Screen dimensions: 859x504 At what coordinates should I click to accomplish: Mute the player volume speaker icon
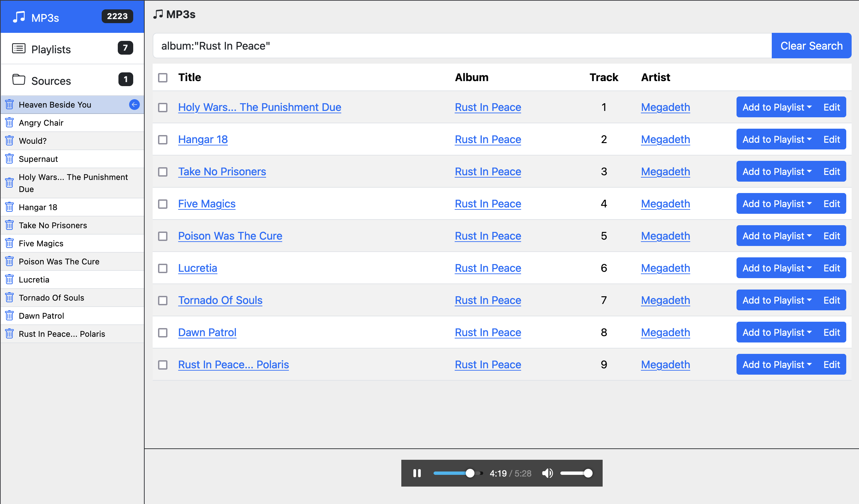[x=547, y=473]
